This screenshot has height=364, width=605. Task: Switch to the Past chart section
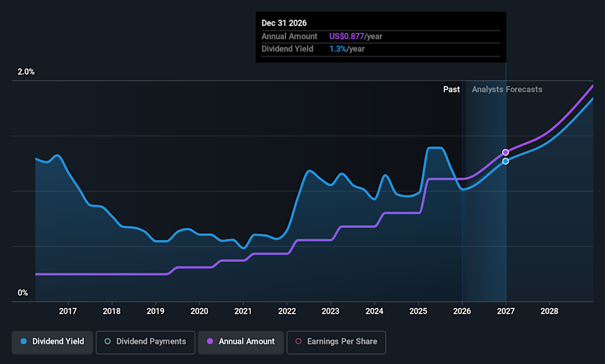451,89
